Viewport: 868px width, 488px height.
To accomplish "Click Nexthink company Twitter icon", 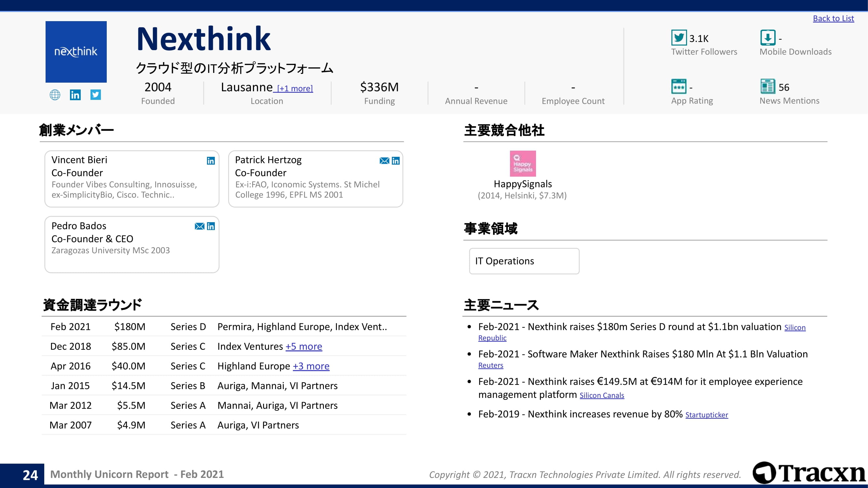I will click(x=96, y=95).
